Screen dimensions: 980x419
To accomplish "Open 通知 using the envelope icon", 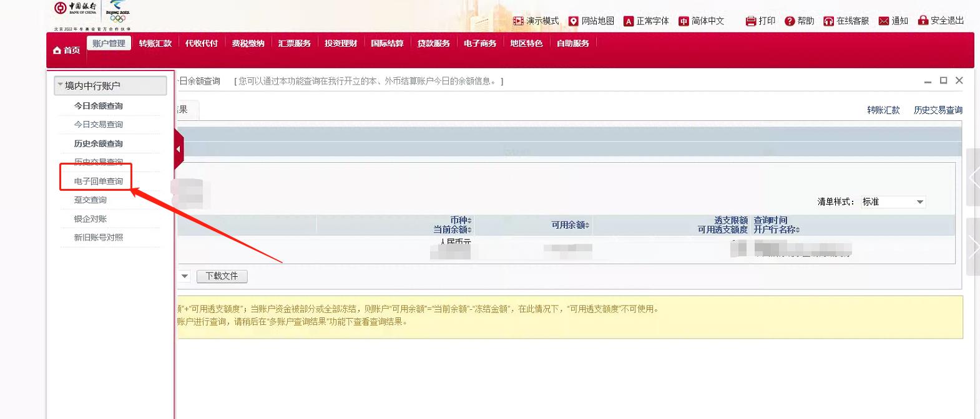I will point(883,21).
